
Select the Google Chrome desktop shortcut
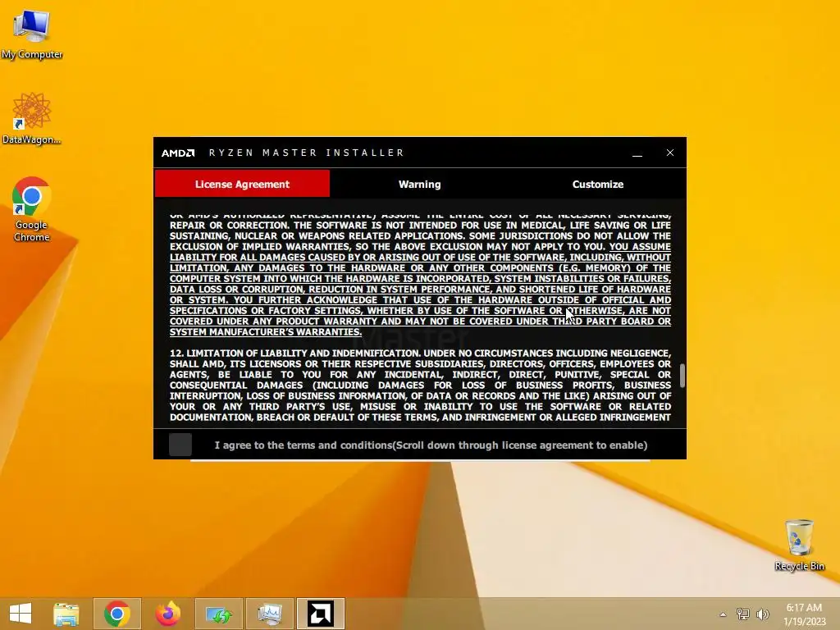(32, 209)
